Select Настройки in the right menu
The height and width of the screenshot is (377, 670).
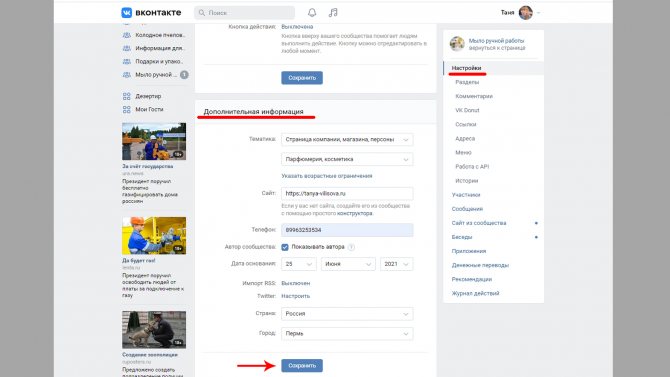(494, 68)
